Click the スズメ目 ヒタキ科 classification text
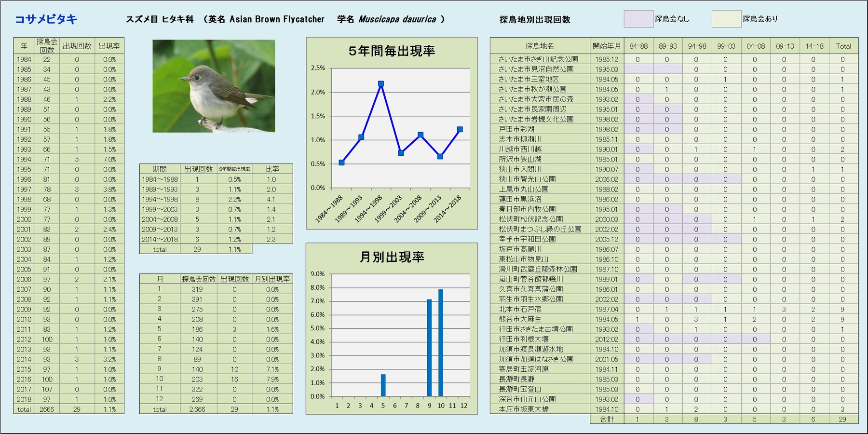Image resolution: width=868 pixels, height=434 pixels. tap(160, 19)
